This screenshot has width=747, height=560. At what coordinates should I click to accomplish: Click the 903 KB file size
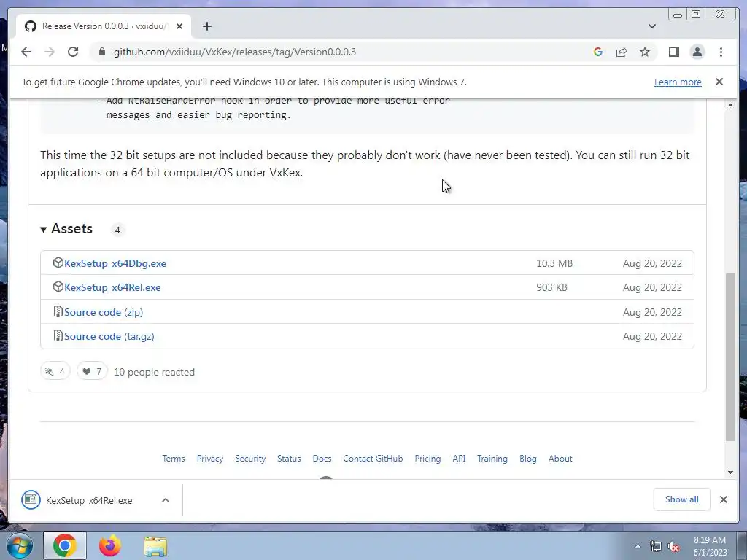click(x=551, y=287)
